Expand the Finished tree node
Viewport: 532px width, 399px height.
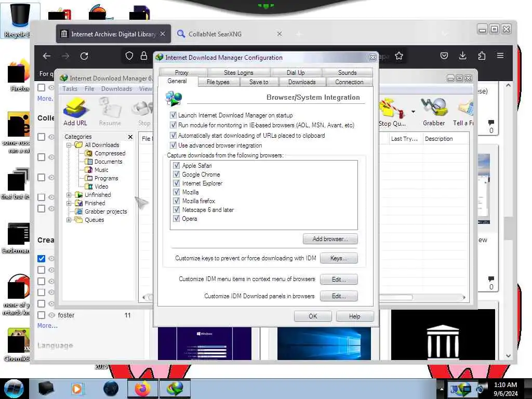click(x=69, y=203)
